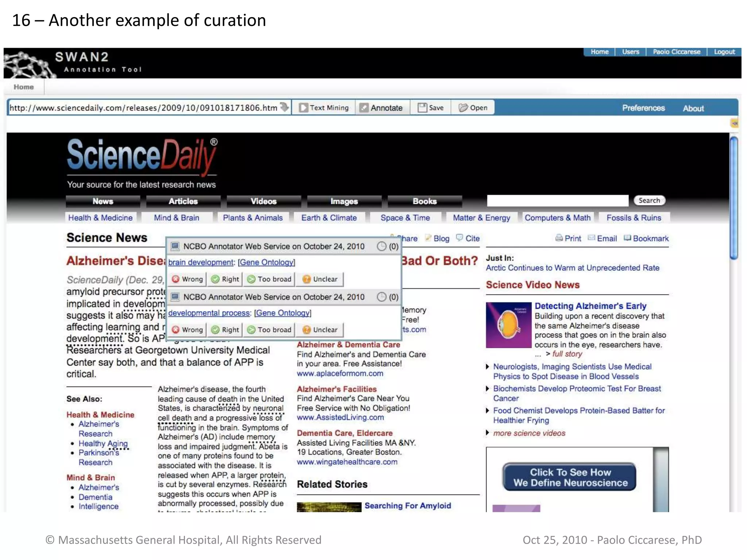Expand Food Chemist Develops Batter arrow
747x560 pixels.
[488, 411]
